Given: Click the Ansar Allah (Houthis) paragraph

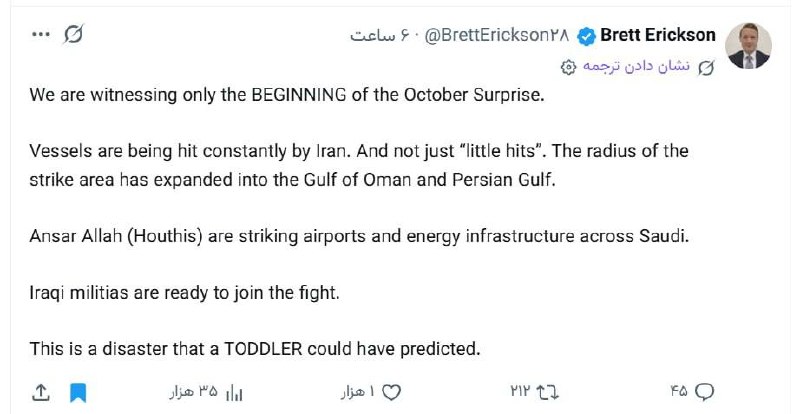Looking at the screenshot, I should pyautogui.click(x=359, y=236).
